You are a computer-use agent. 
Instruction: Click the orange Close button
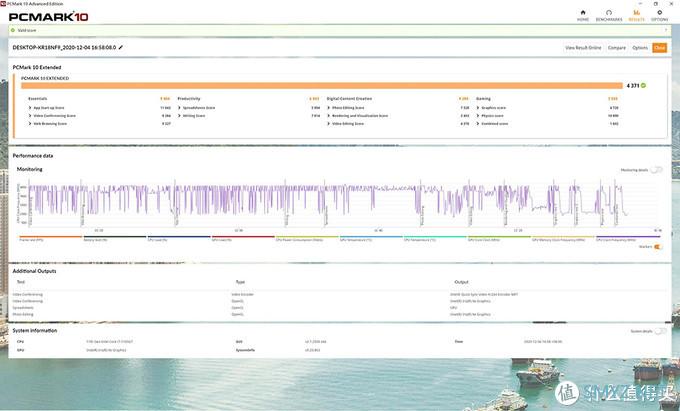659,47
